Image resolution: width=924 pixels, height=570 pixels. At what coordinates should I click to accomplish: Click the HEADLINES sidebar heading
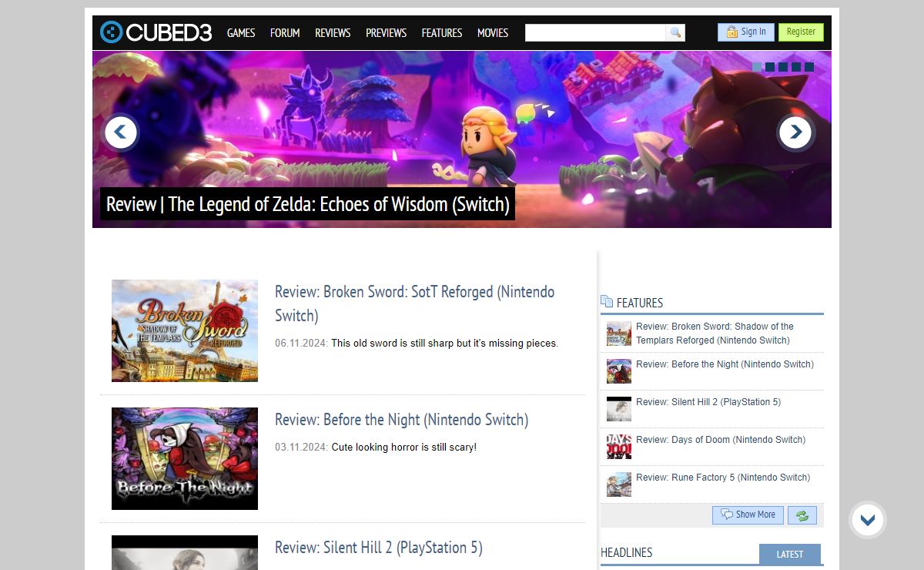click(626, 552)
